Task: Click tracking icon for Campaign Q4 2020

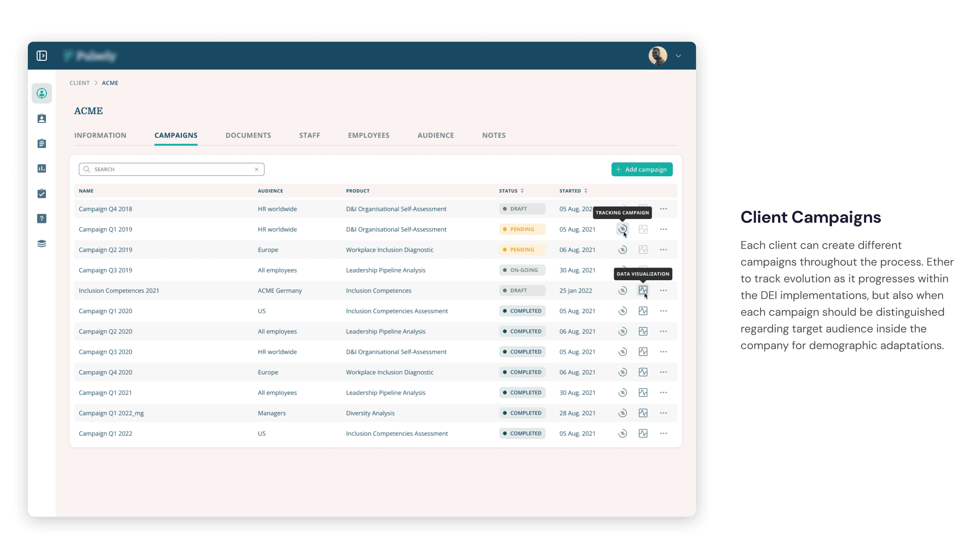Action: coord(622,372)
